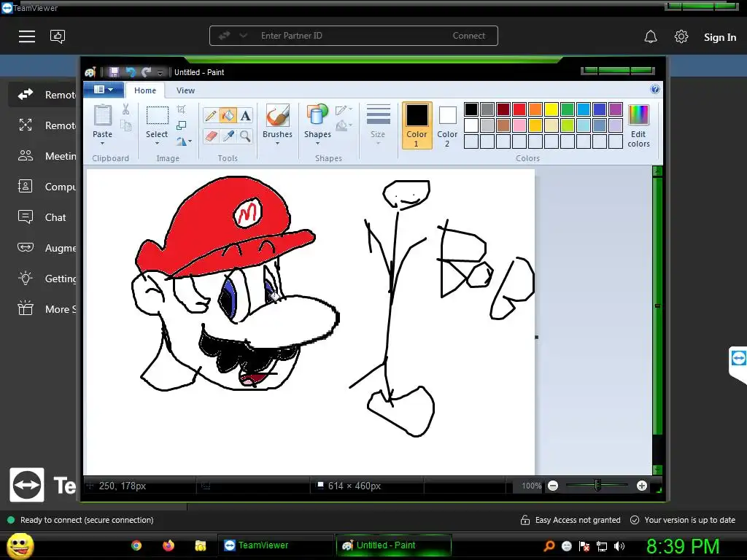The width and height of the screenshot is (747, 560).
Task: Open the Shape fill dropdown
Action: (x=344, y=126)
